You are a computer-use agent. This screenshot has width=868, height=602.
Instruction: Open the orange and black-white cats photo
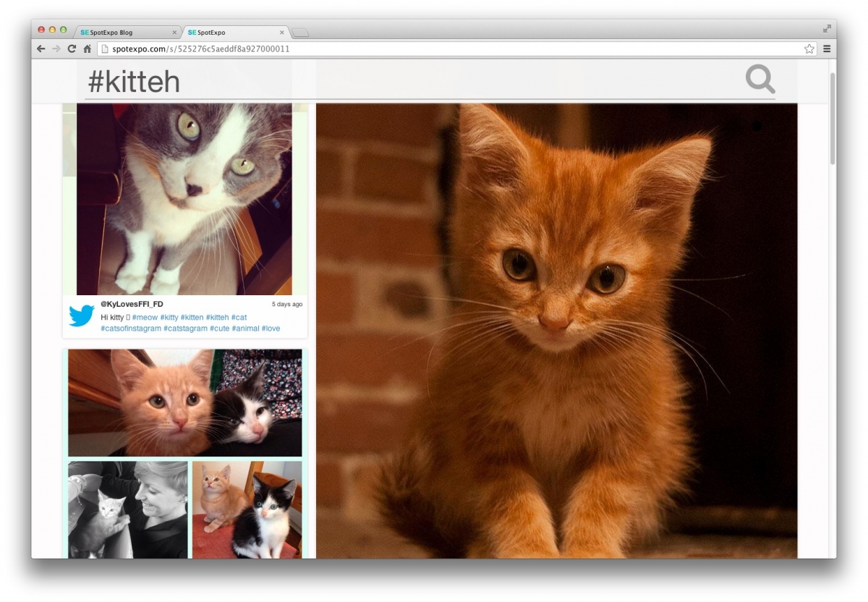click(x=185, y=403)
